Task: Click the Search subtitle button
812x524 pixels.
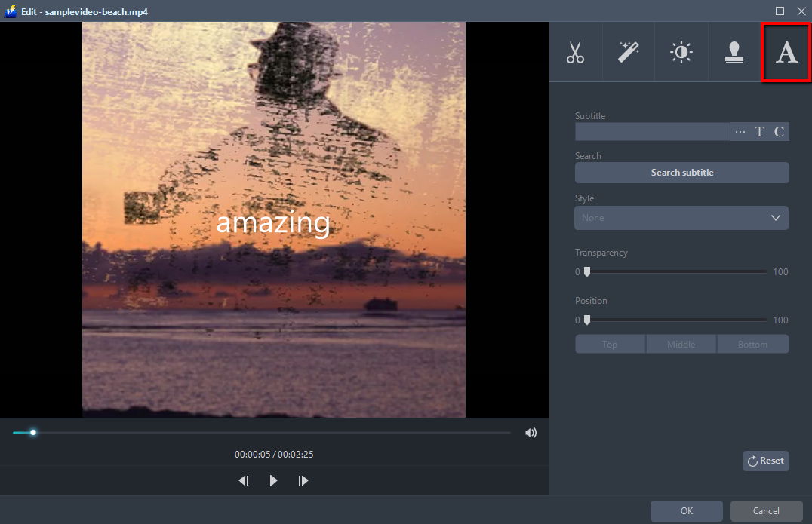Action: click(681, 173)
